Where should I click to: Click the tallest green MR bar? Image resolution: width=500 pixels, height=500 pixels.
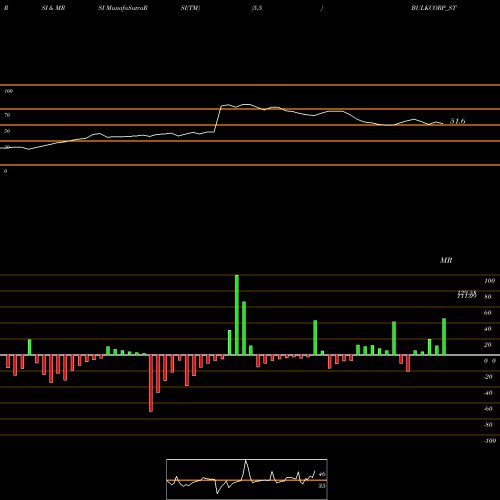(x=237, y=315)
